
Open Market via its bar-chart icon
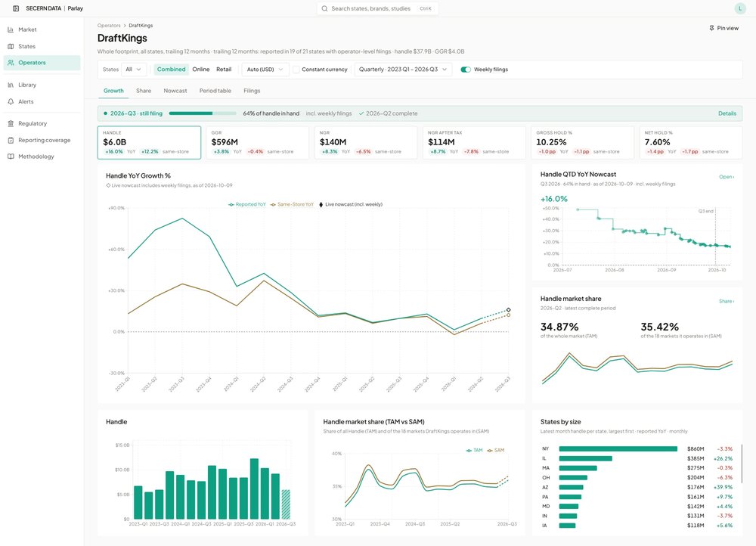tap(11, 29)
